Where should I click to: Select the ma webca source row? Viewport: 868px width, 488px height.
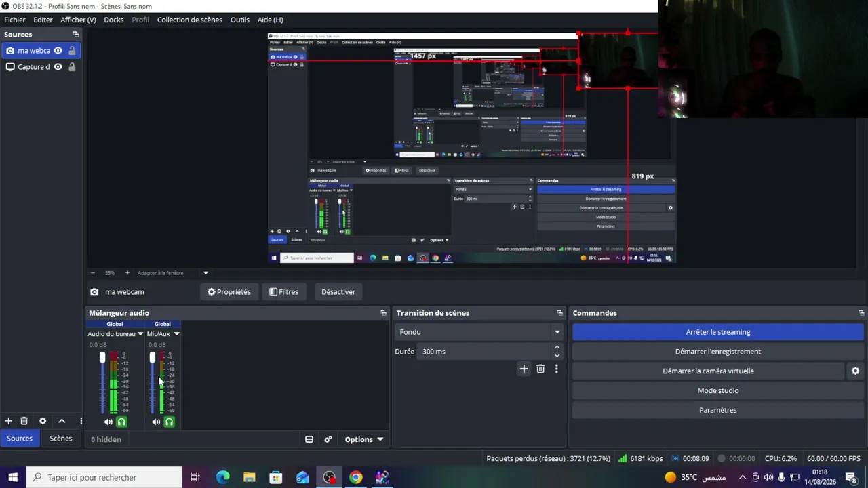41,50
